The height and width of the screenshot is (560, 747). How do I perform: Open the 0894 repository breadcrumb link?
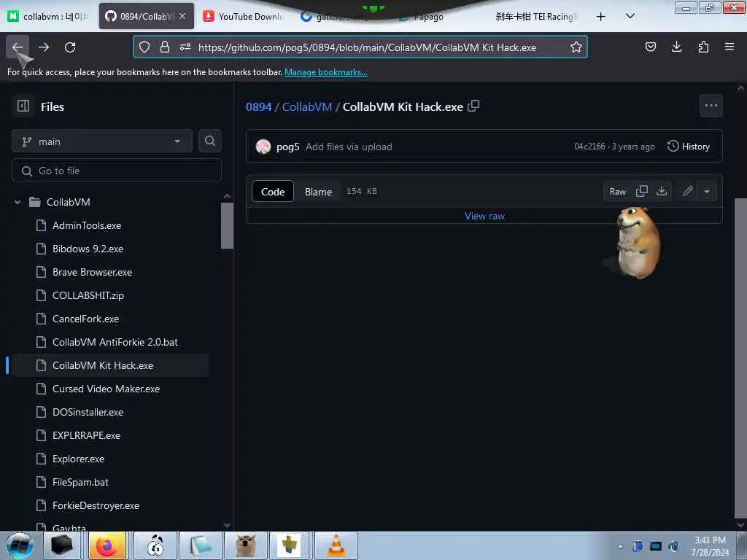(x=259, y=106)
